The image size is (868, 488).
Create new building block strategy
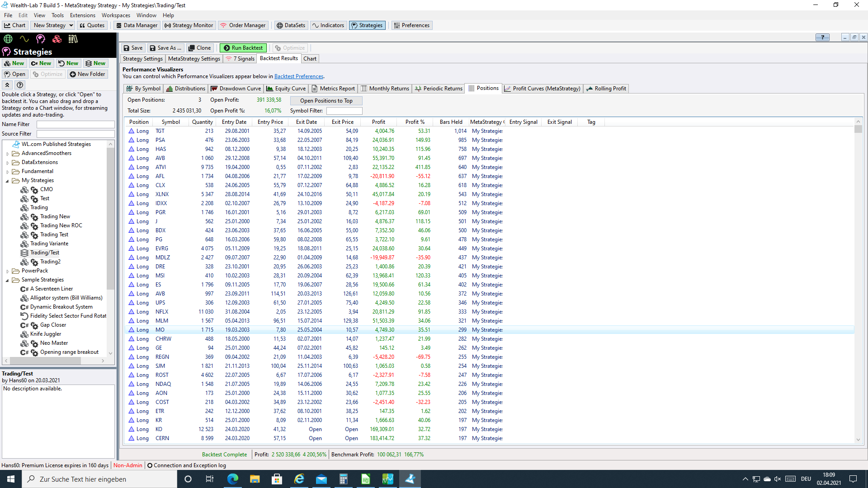pyautogui.click(x=14, y=63)
